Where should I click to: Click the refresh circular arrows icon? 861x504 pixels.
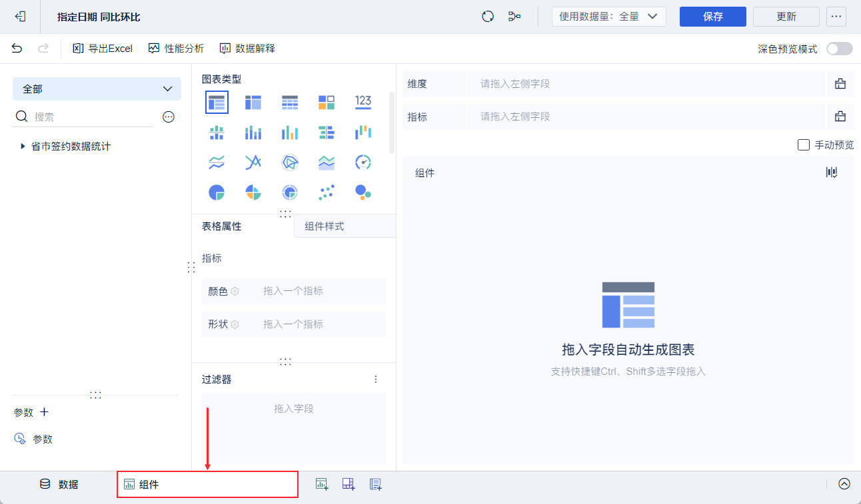click(488, 17)
